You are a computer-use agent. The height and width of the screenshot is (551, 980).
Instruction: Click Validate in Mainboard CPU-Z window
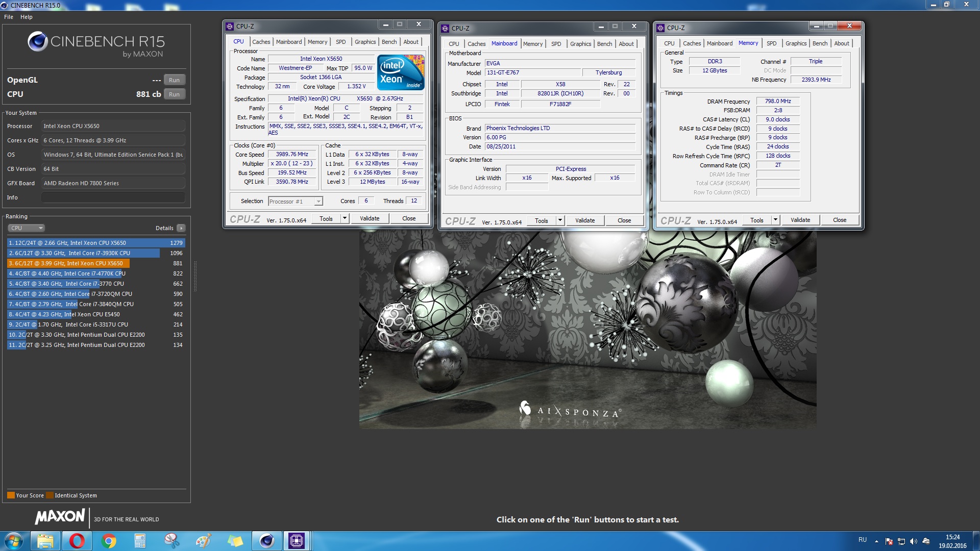tap(585, 220)
